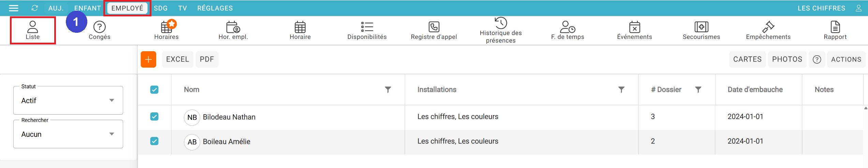Click the PHOTOS button
This screenshot has height=168, width=868.
click(x=787, y=59)
